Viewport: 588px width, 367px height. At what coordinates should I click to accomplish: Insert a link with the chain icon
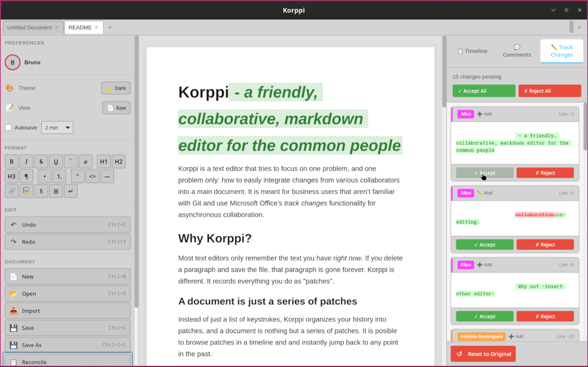pos(12,191)
